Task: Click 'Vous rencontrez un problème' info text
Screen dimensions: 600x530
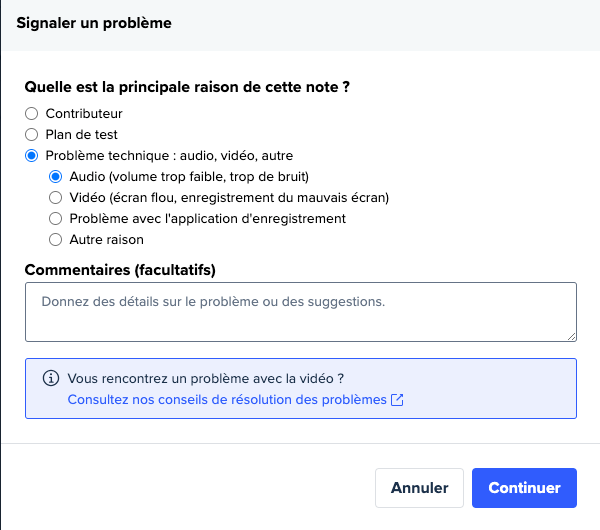Action: click(x=206, y=378)
